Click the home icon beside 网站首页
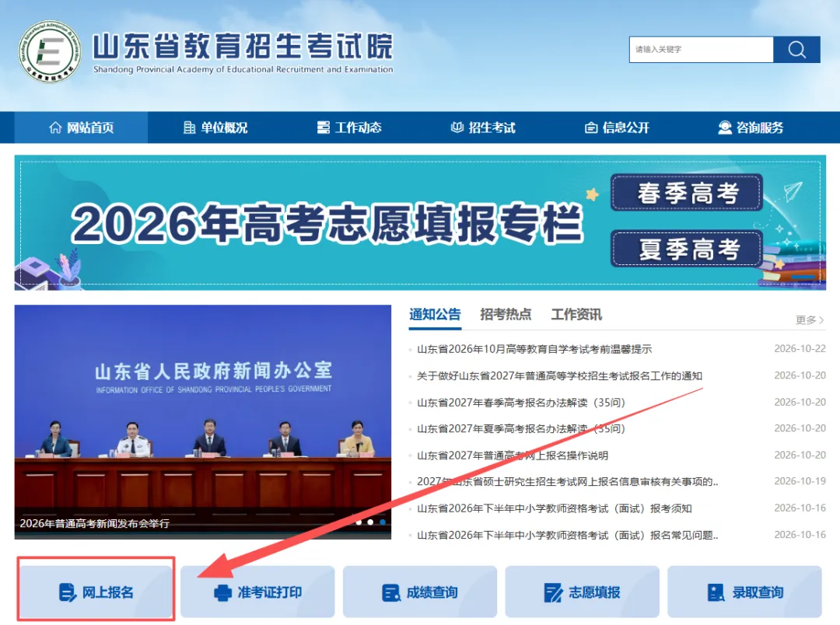840x625 pixels. click(x=55, y=127)
